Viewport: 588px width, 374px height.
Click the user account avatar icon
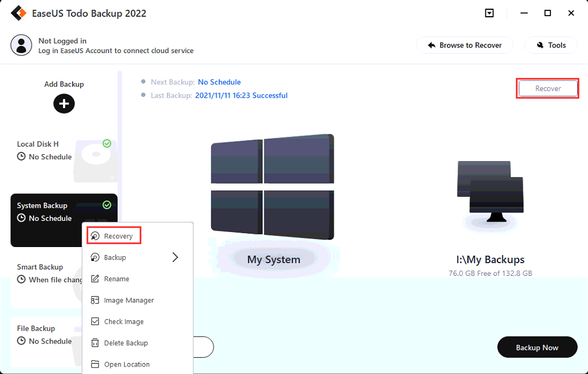coord(21,45)
